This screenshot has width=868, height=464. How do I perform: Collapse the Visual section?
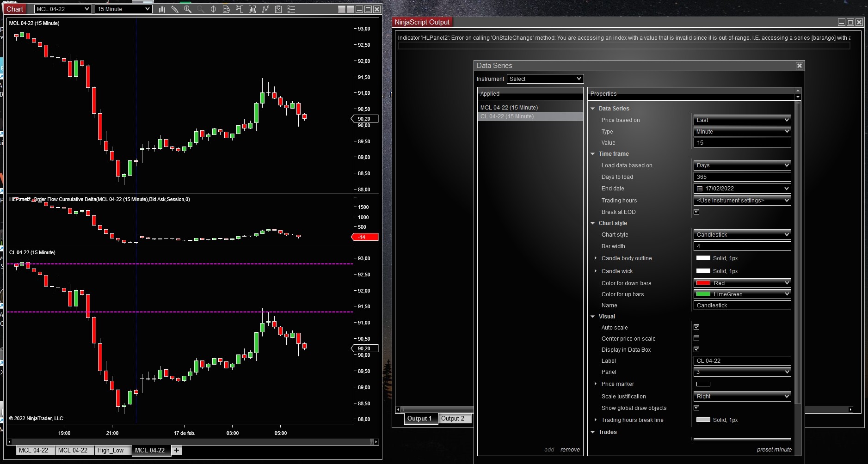pos(593,317)
